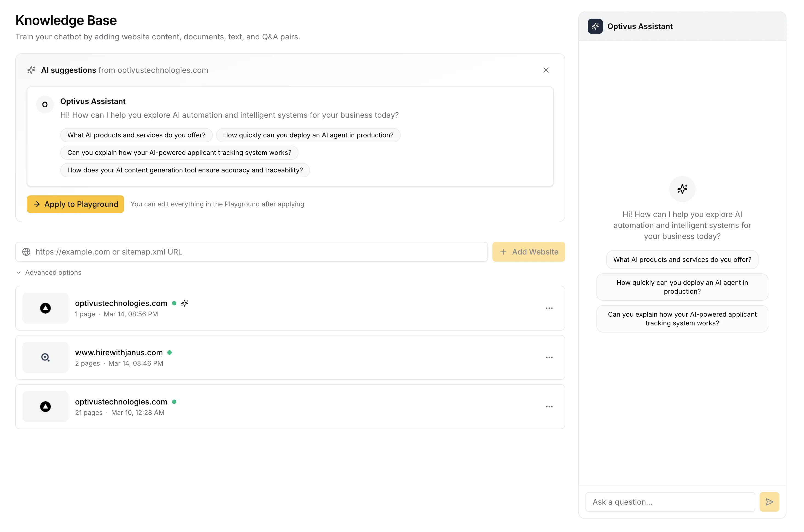Viewport: 804px width, 532px height.
Task: Open the www.hirewithjanus.com source row
Action: coord(290,357)
